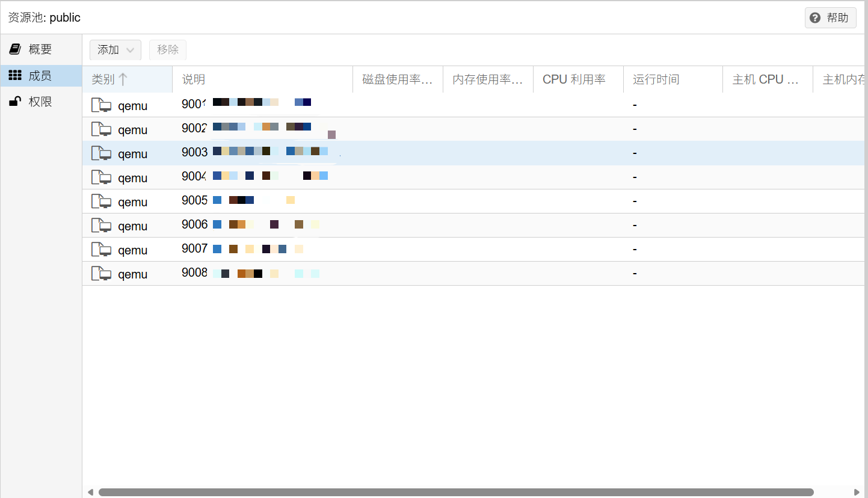This screenshot has height=498, width=868.
Task: Click the 移除 button
Action: click(168, 50)
